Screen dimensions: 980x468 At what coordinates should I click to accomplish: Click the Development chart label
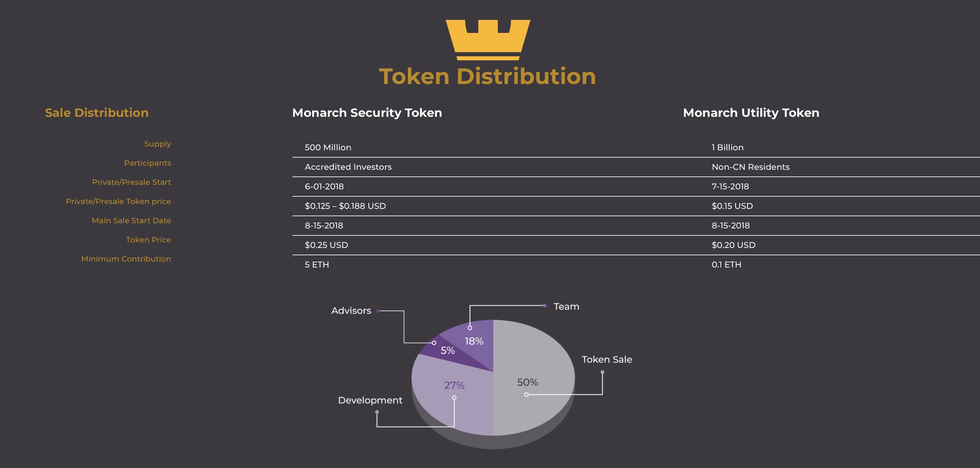tap(370, 400)
